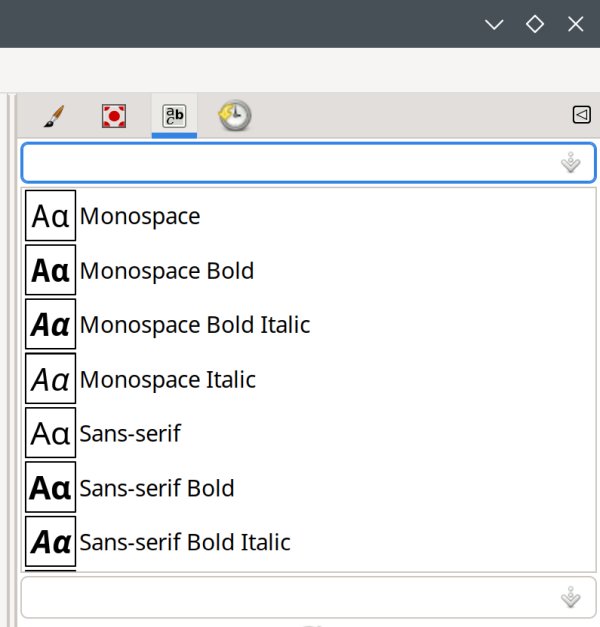Minimize the window using the chevron button

[x=494, y=24]
